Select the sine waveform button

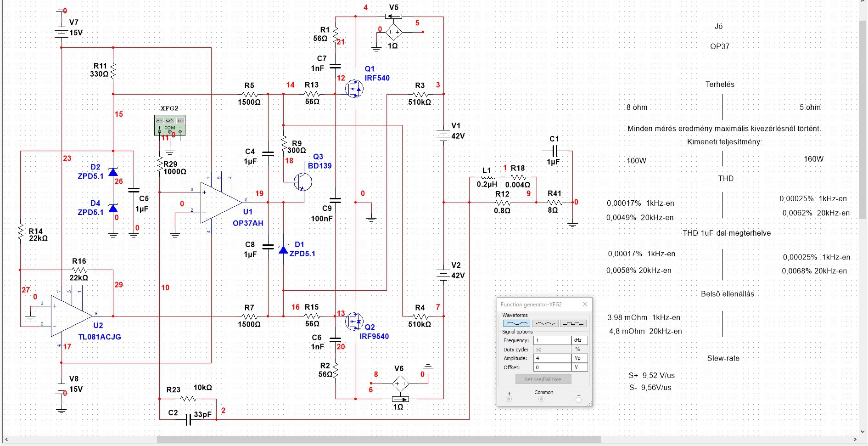(517, 323)
